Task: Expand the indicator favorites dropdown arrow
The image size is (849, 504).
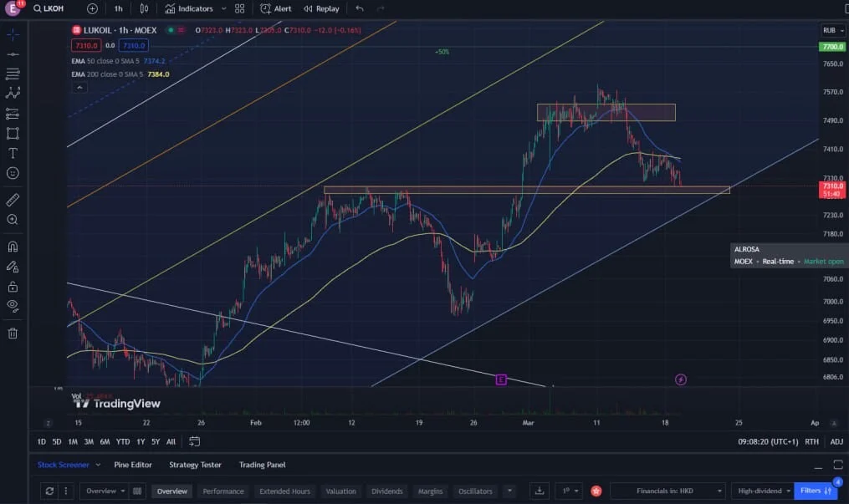Action: (x=223, y=8)
